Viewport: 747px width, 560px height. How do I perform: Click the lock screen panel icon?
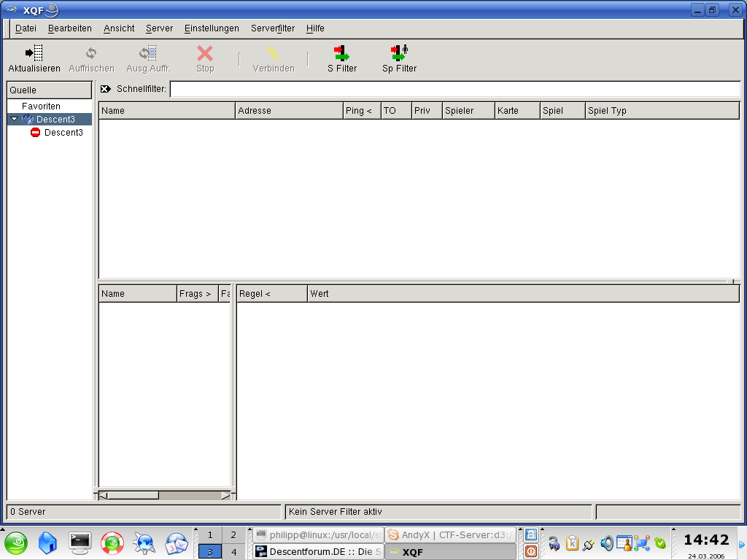[531, 534]
